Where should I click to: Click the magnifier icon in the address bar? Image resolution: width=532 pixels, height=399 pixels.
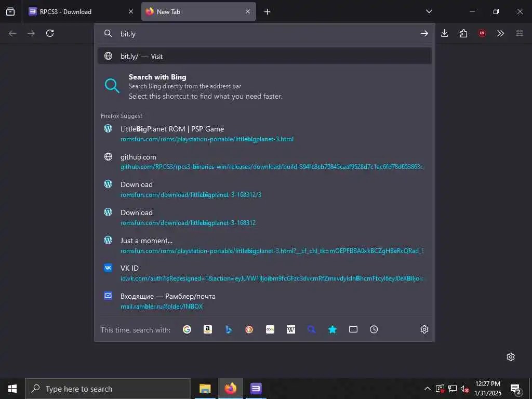coord(108,33)
